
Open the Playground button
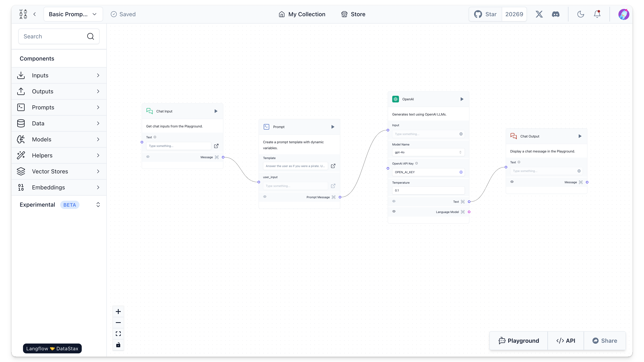[x=519, y=340]
